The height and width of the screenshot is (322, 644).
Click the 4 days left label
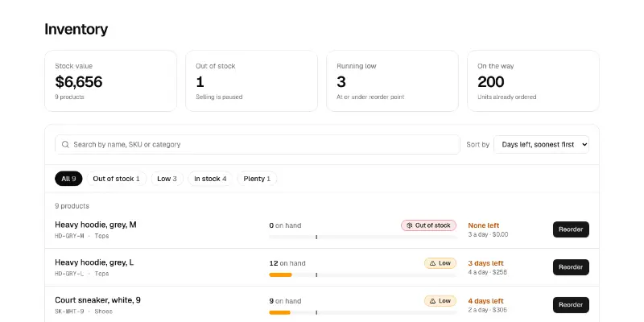tap(486, 301)
